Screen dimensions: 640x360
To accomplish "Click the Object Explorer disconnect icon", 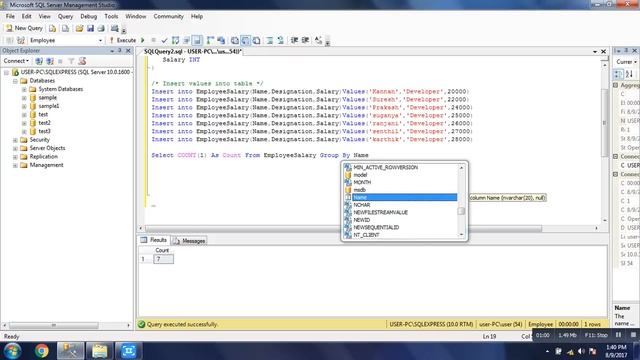I will tap(50, 61).
